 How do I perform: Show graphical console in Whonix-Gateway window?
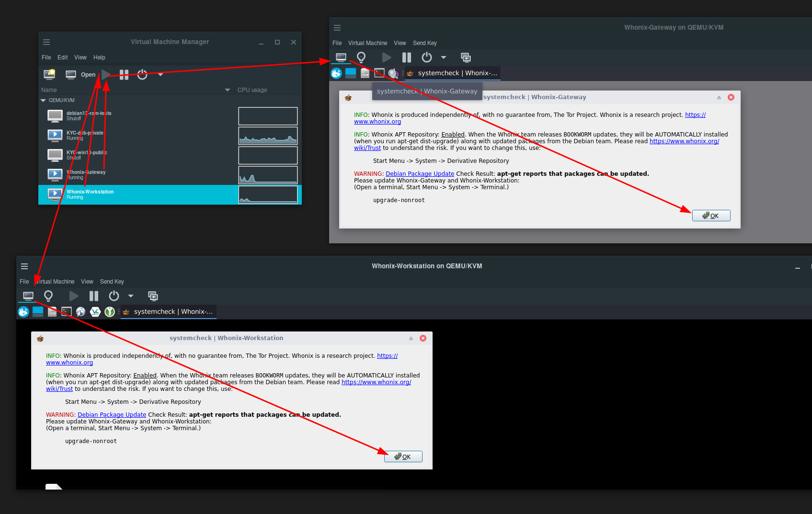[x=341, y=57]
